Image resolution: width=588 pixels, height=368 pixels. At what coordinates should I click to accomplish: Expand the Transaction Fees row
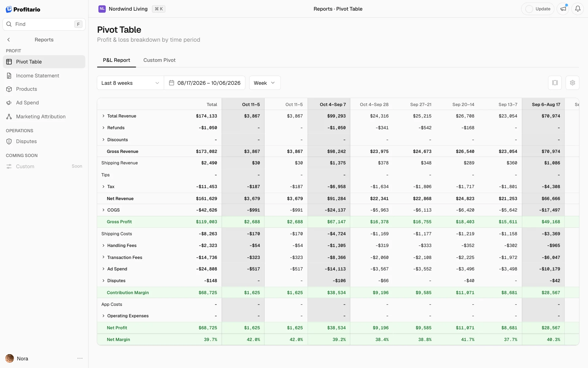[103, 257]
